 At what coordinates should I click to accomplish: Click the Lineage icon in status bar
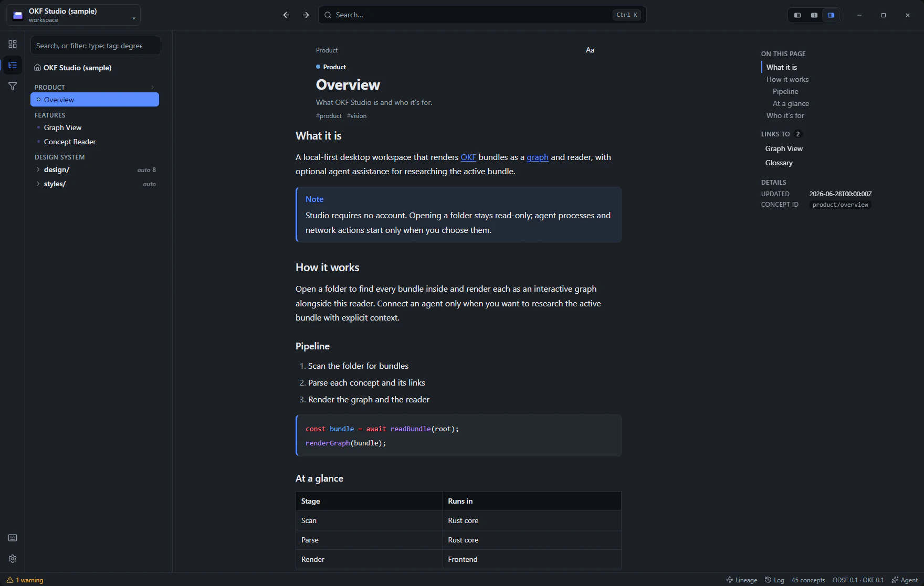(x=730, y=580)
